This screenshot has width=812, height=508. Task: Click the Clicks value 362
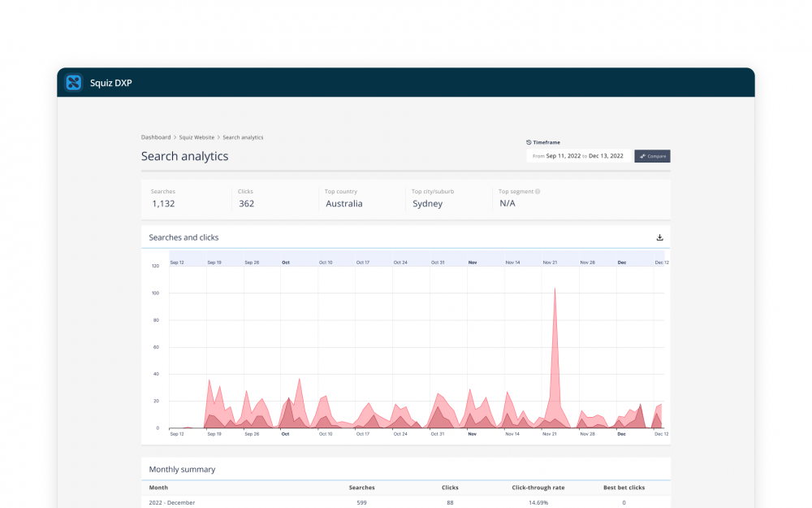click(247, 204)
